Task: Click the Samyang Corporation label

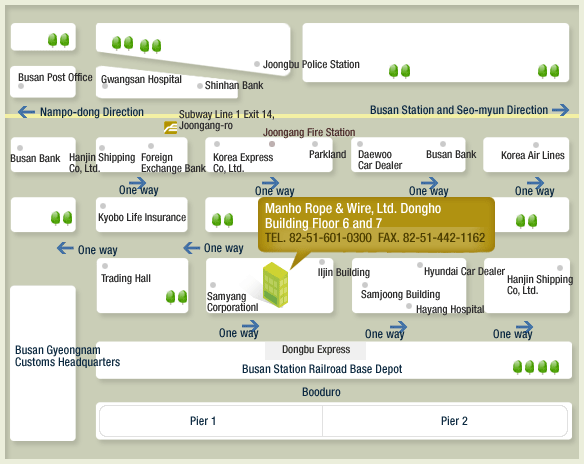Action: point(232,302)
